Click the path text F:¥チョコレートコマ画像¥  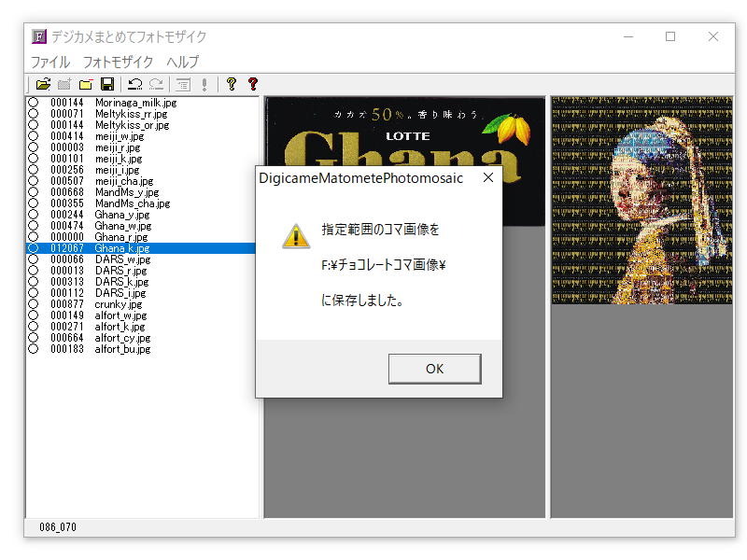tap(384, 265)
